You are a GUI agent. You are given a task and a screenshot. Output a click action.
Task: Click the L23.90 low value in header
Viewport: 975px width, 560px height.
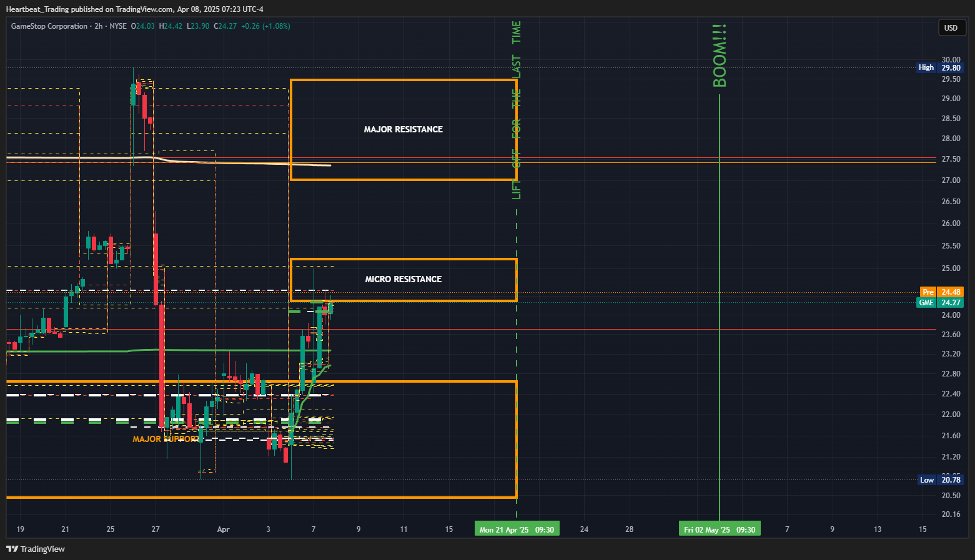click(198, 26)
